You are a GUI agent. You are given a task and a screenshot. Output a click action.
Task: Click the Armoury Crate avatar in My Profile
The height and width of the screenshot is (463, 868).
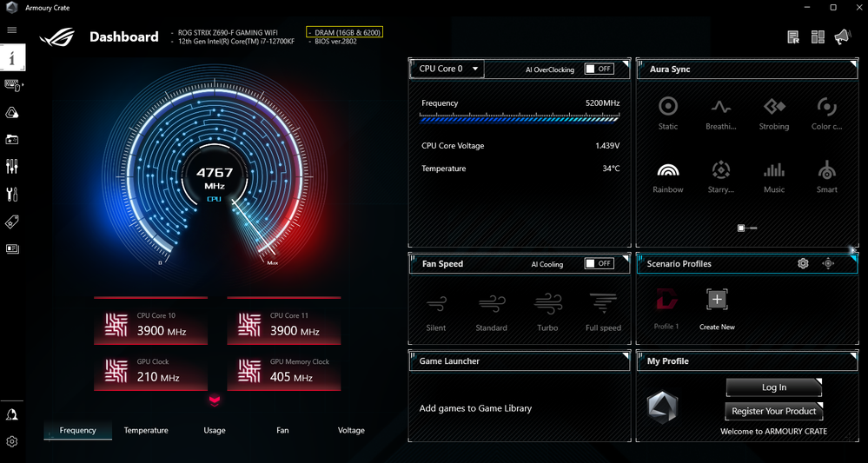pyautogui.click(x=662, y=407)
